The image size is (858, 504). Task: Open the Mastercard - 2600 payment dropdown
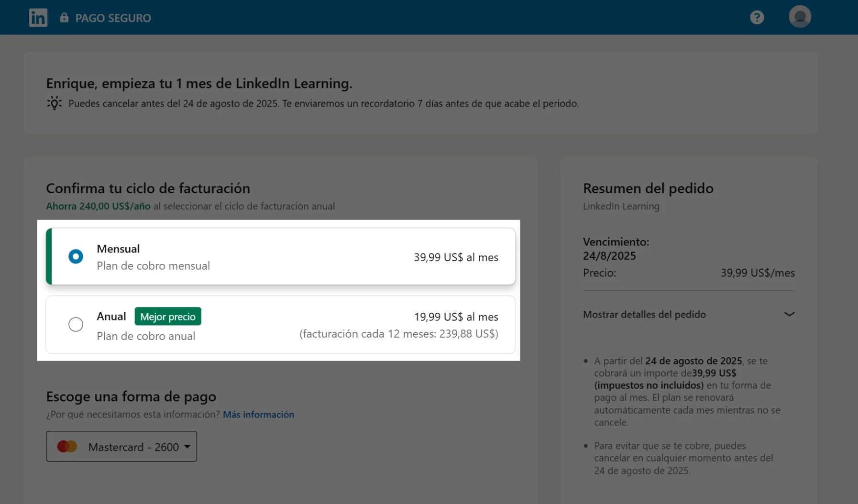point(121,447)
